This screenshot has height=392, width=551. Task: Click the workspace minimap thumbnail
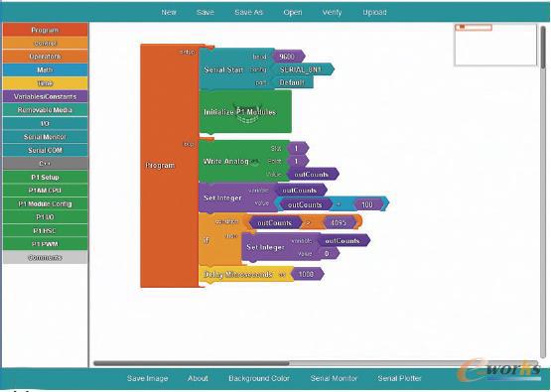495,45
